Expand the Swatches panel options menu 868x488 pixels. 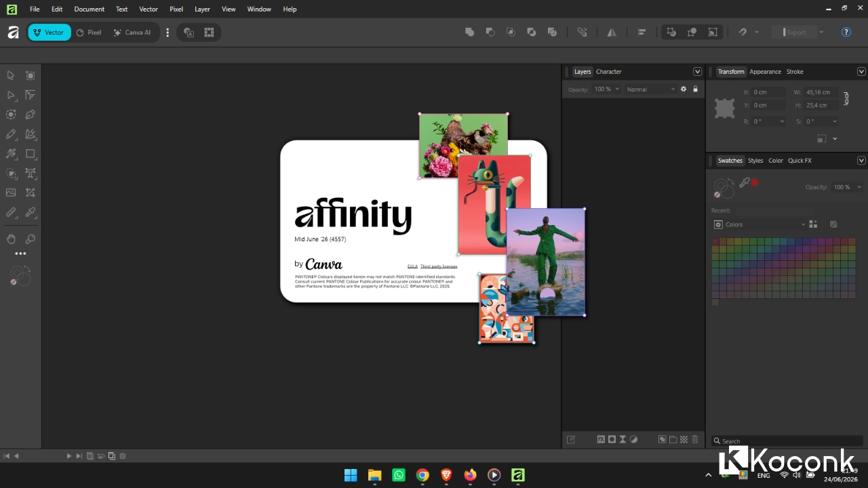tap(861, 161)
